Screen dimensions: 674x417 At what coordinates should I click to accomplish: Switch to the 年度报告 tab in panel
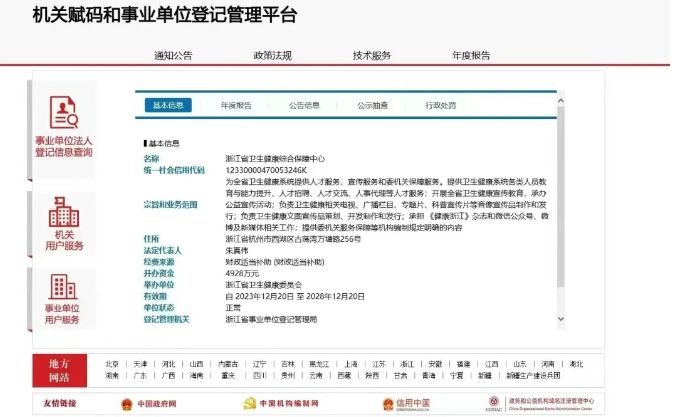tap(236, 104)
